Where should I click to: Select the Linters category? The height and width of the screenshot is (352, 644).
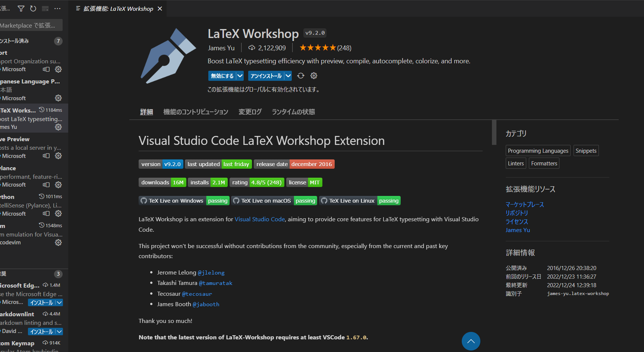click(x=516, y=163)
